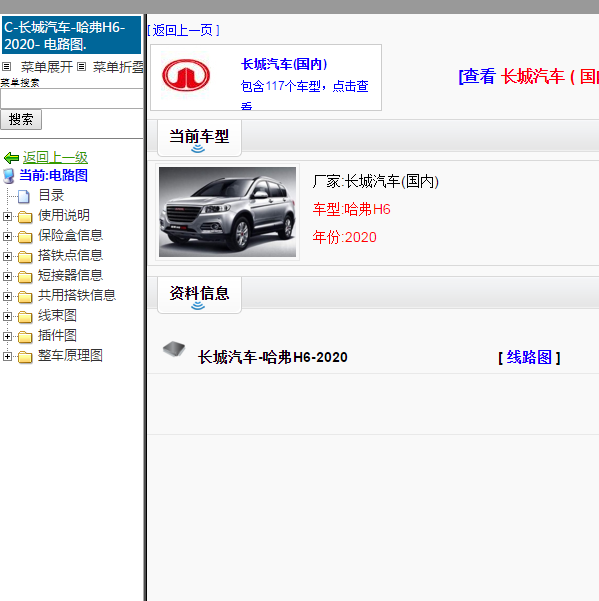Image resolution: width=599 pixels, height=601 pixels.
Task: Click the Great Wall Motors red logo
Action: pyautogui.click(x=186, y=75)
